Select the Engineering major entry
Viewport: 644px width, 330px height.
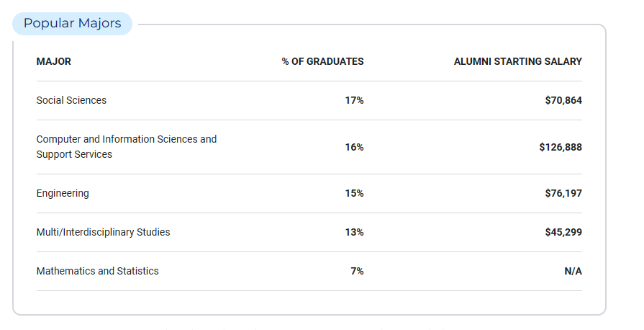tap(63, 193)
